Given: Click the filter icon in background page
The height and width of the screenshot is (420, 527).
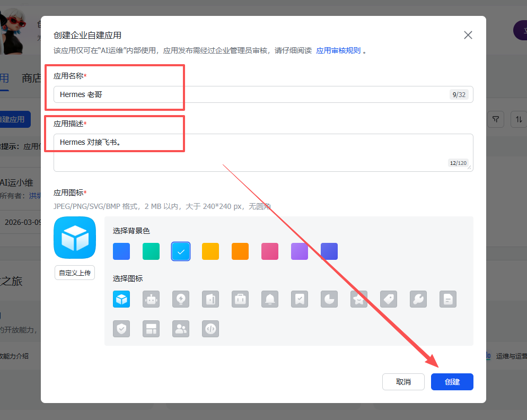Looking at the screenshot, I should (x=495, y=119).
